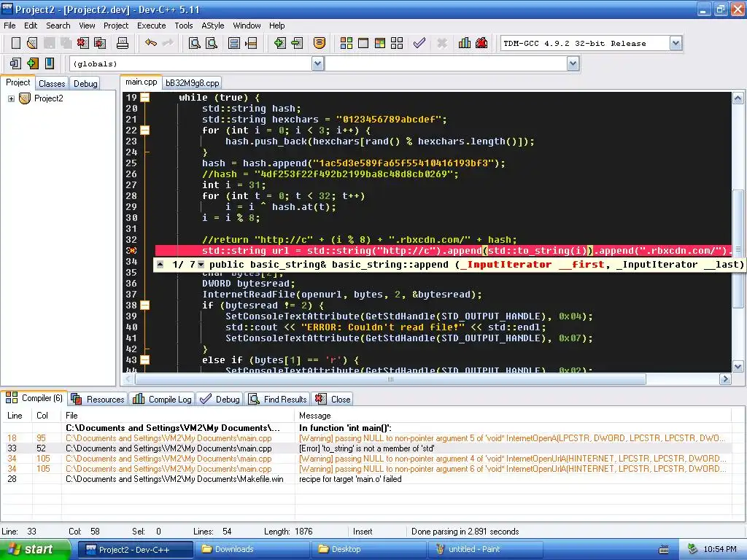Screen dimensions: 747x560
Task: Switch to the Classes browser tab
Action: tap(52, 83)
